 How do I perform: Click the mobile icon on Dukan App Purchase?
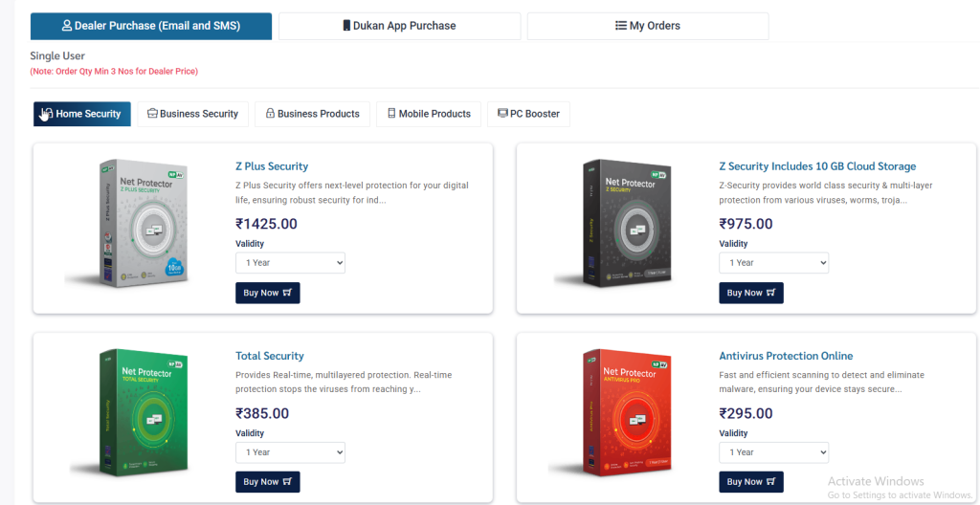click(x=346, y=26)
